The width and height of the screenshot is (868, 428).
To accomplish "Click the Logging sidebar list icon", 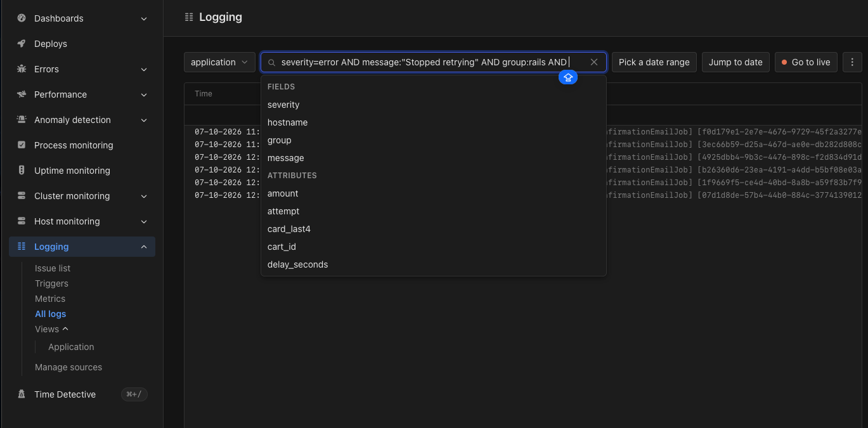I will point(22,247).
